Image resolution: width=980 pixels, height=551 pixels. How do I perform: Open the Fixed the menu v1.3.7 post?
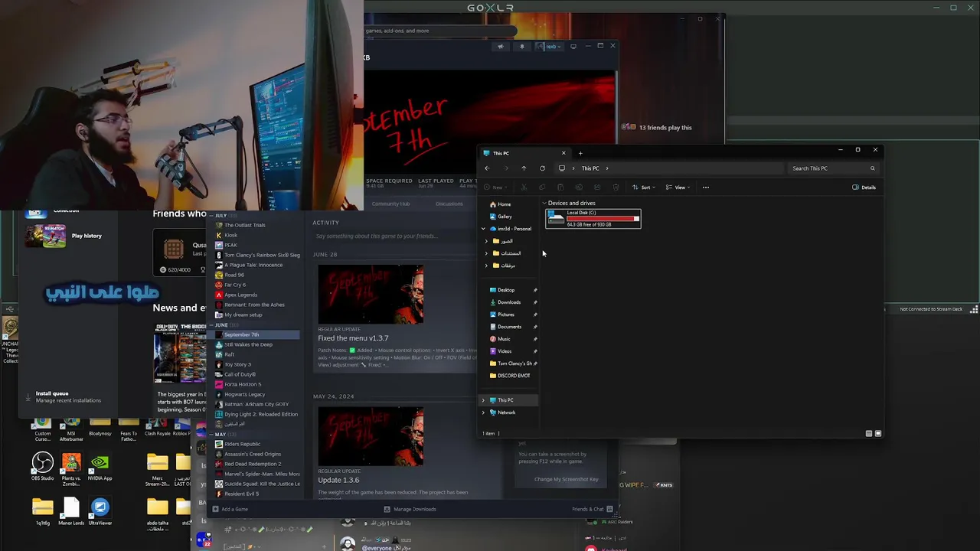(x=353, y=338)
